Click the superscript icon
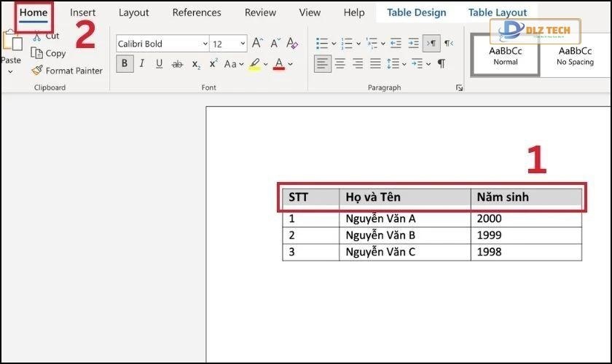This screenshot has height=364, width=612. [x=213, y=64]
